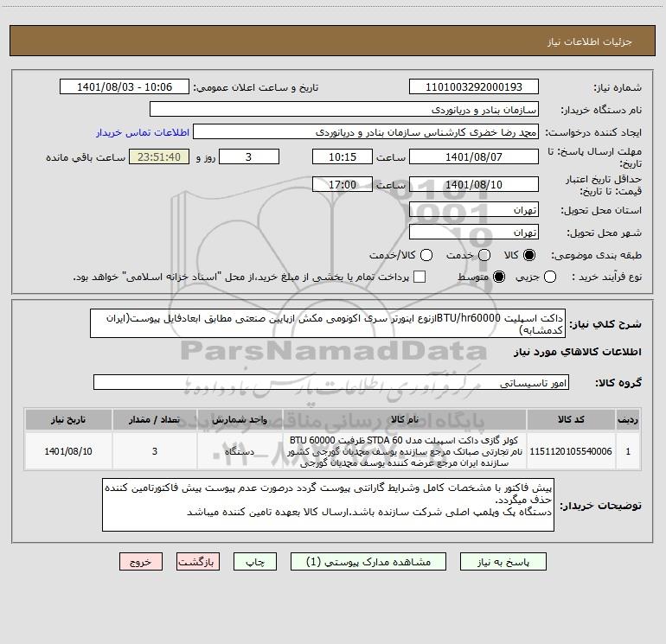Click the unit cell دستگاه

(240, 451)
